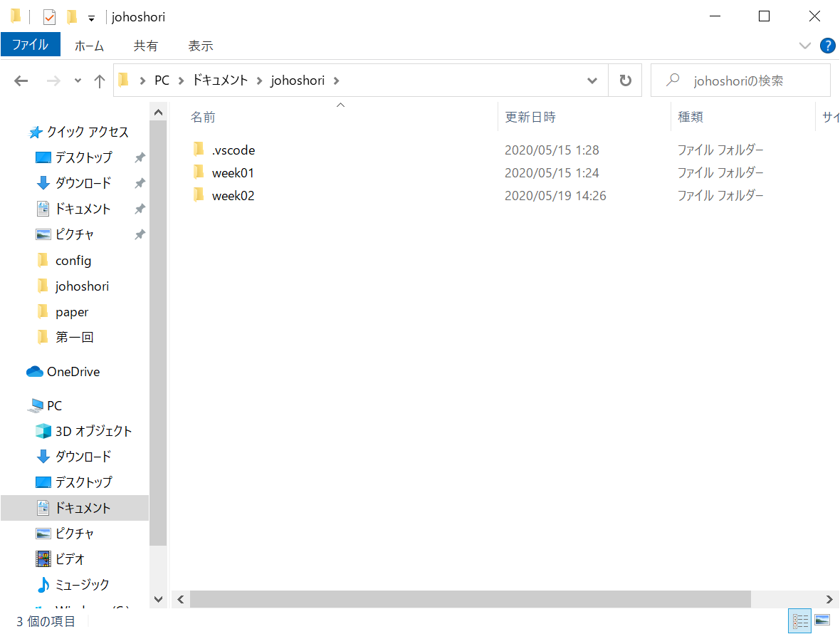Open the recent locations dropdown arrow
This screenshot has height=634, width=840.
pyautogui.click(x=78, y=81)
